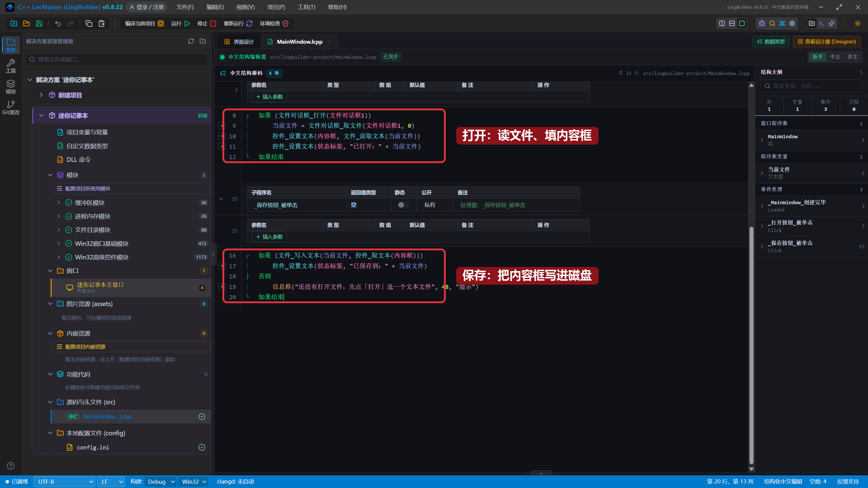Open the UTF-8 encoding dropdown
This screenshot has width=868, height=488.
tap(65, 482)
